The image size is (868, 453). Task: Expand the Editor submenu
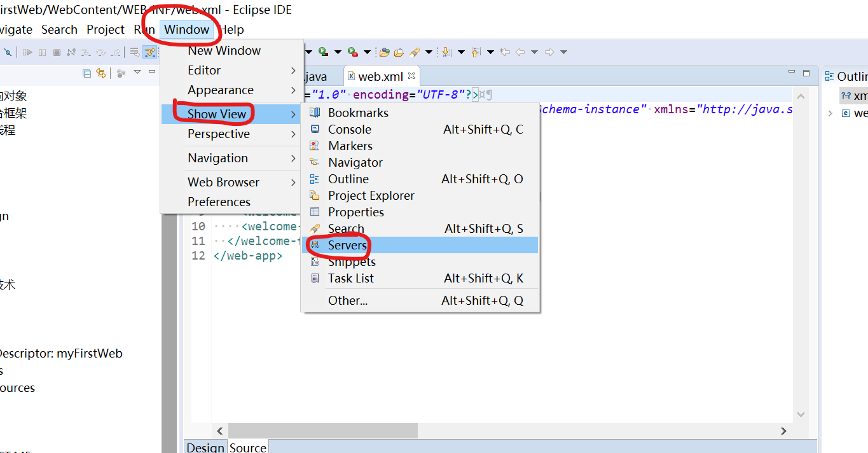(x=232, y=70)
